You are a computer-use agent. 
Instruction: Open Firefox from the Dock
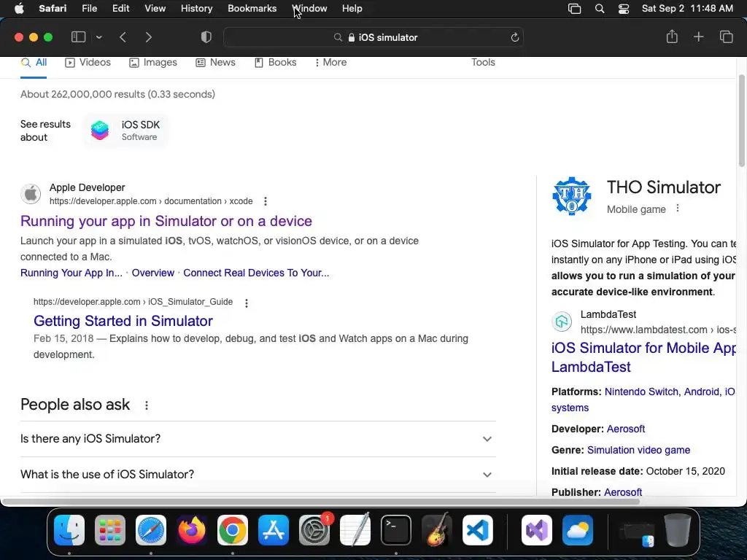pos(192,530)
